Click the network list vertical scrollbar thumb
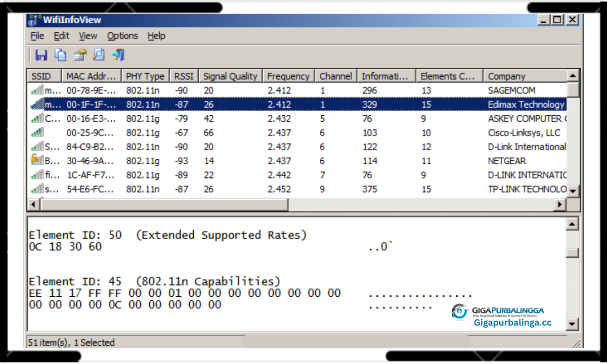Viewport: 607px width, 364px height. pos(573,89)
